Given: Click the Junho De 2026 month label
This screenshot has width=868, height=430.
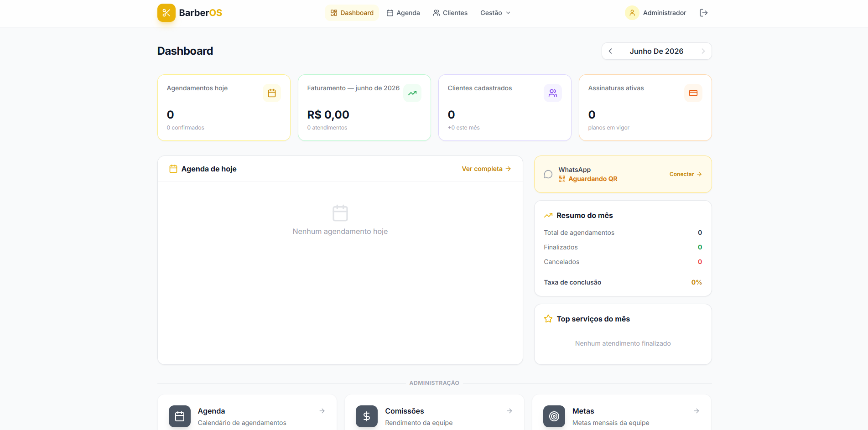Looking at the screenshot, I should click(x=656, y=51).
